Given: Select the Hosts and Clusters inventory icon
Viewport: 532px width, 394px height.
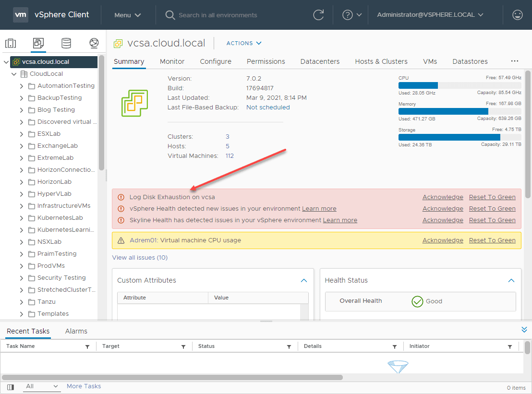Looking at the screenshot, I should (11, 43).
